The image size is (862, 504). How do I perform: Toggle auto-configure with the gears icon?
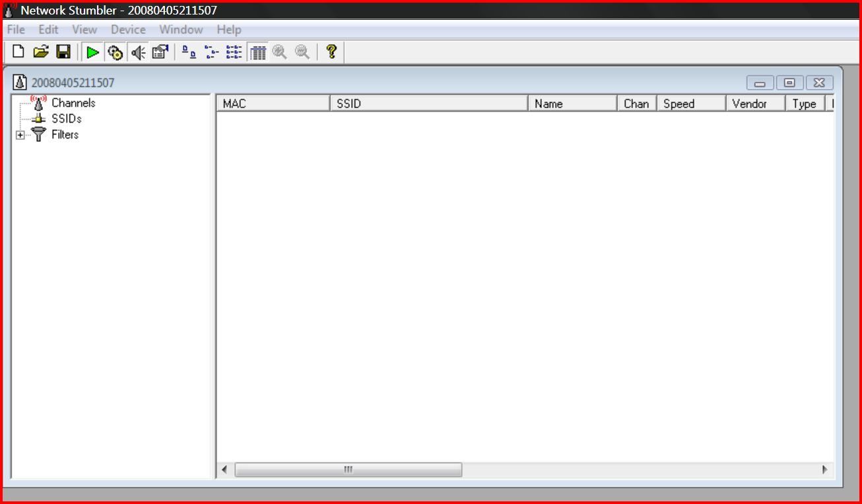tap(115, 52)
